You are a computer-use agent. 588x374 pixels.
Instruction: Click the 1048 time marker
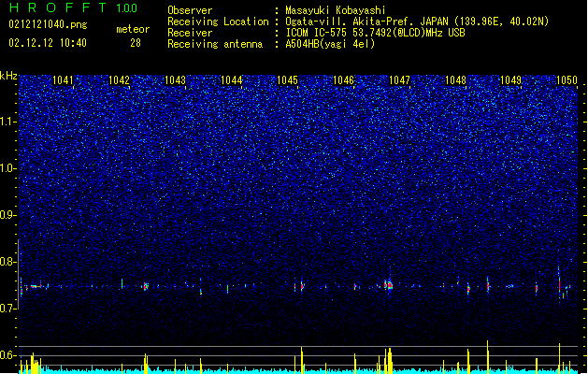point(455,80)
